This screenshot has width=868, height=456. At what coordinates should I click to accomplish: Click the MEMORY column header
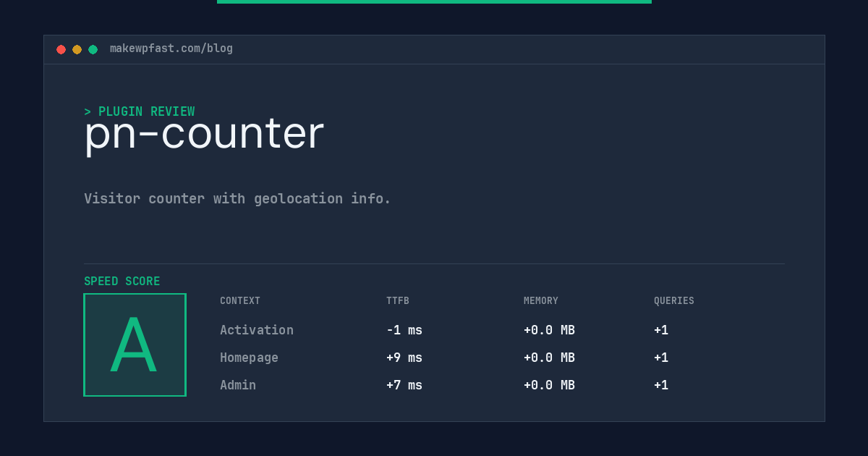coord(541,301)
